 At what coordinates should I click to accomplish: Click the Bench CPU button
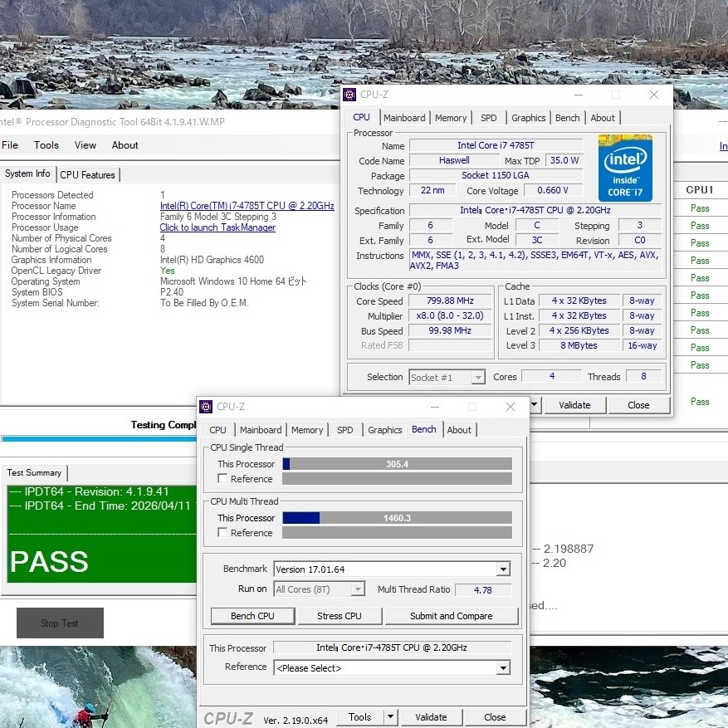tap(252, 616)
